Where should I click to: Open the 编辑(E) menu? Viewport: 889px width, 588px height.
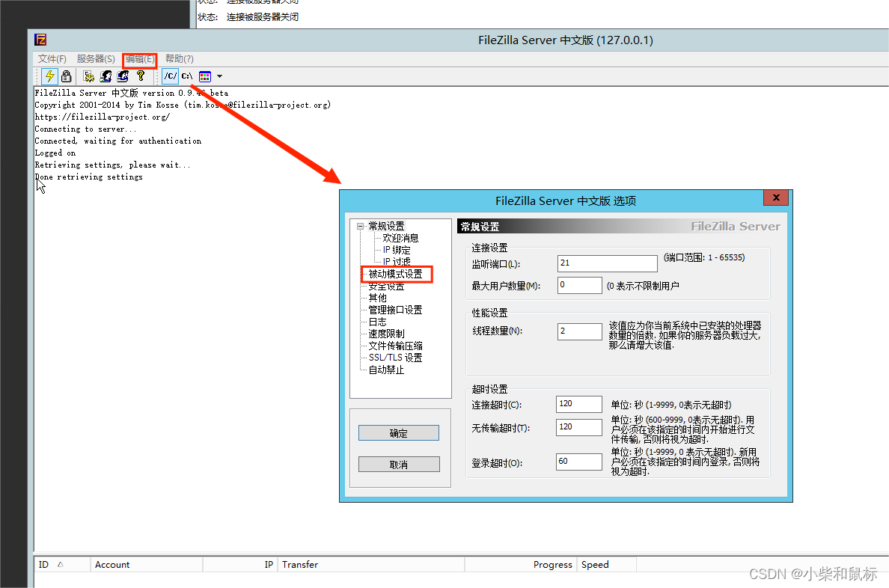[x=140, y=59]
